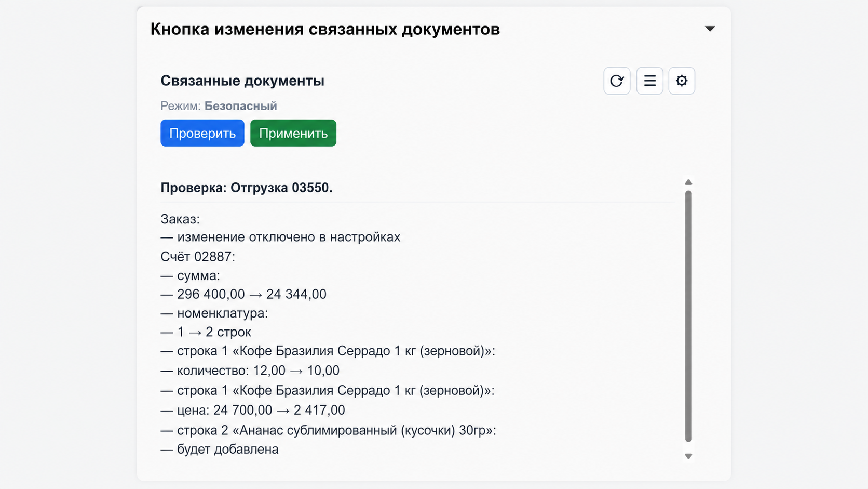Screen dimensions: 868x489
Task: Click the sum change 296 400,00 → 24 344,00
Action: pyautogui.click(x=243, y=294)
